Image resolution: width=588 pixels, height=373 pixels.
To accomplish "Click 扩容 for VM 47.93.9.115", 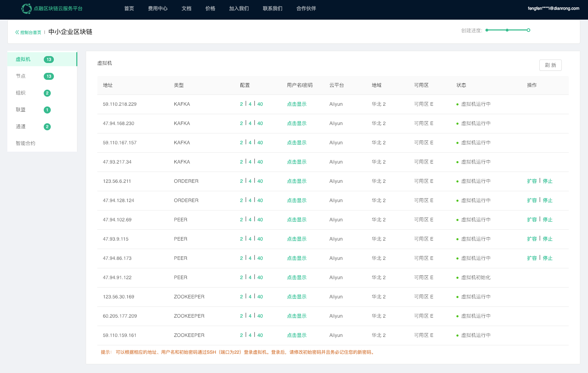I will pyautogui.click(x=532, y=239).
